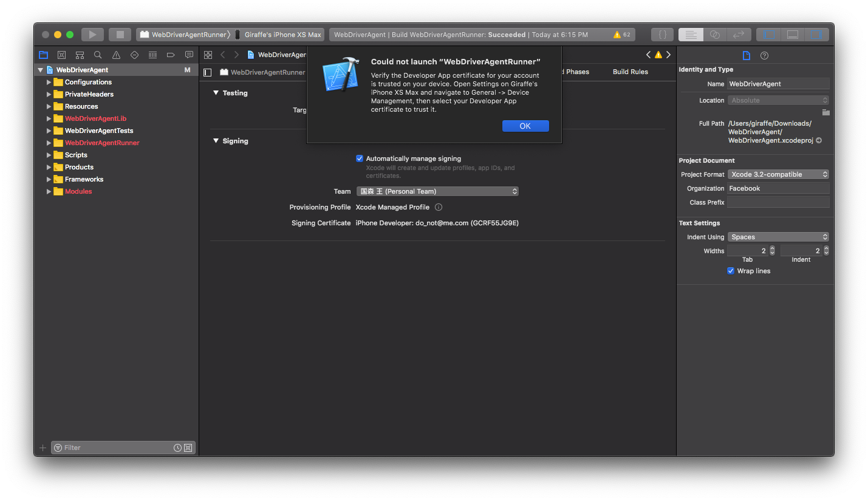Expand the Configurations folder

(x=49, y=82)
